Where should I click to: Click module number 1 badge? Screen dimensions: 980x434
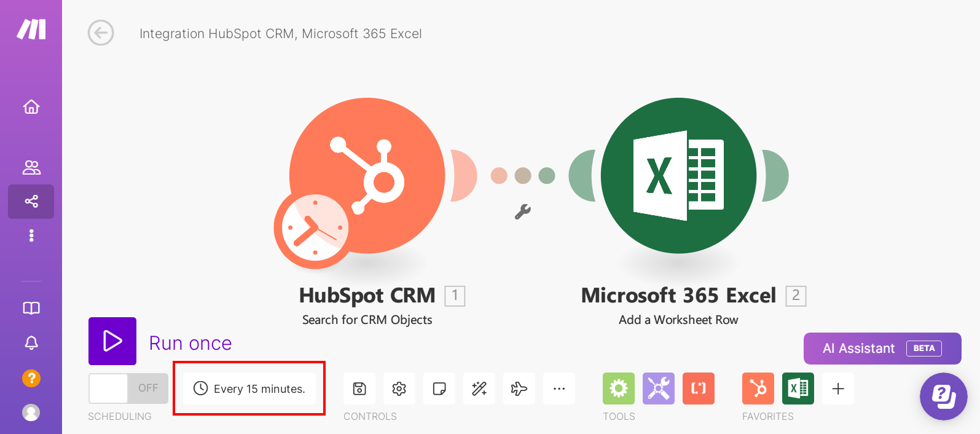pyautogui.click(x=455, y=296)
